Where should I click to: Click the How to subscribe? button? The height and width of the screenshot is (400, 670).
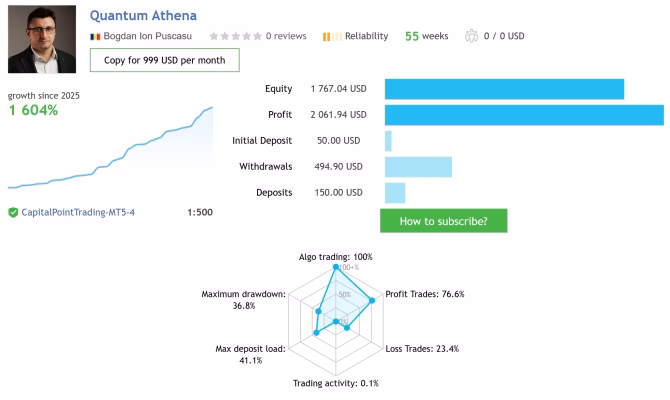[444, 221]
